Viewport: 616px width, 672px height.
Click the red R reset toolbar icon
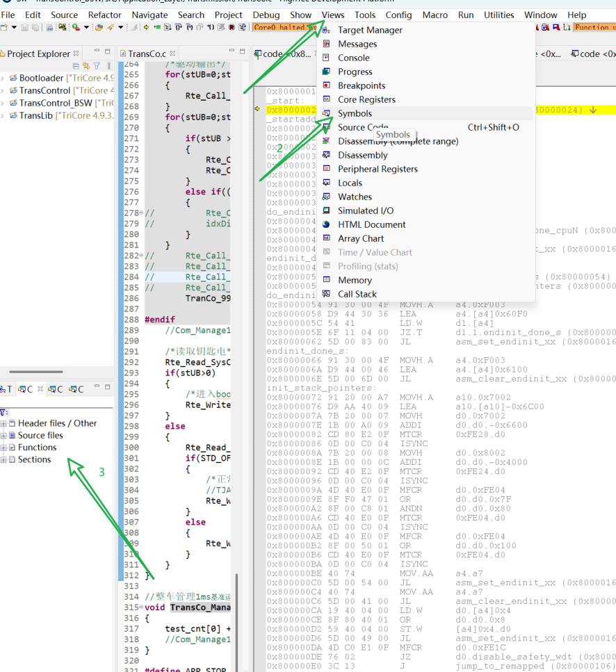(232, 27)
